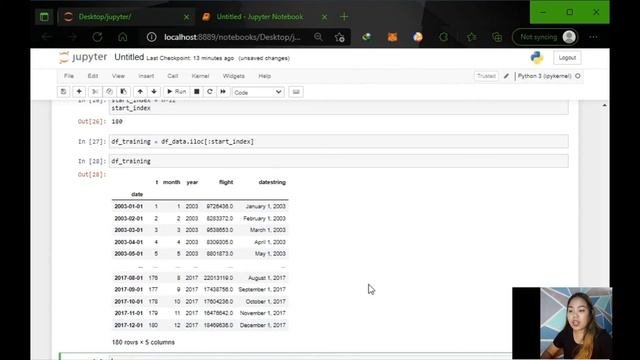640x360 pixels.
Task: Open the Cell menu
Action: pos(173,76)
